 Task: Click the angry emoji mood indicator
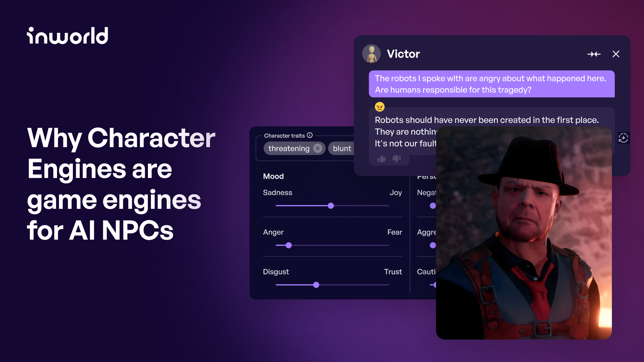point(379,107)
